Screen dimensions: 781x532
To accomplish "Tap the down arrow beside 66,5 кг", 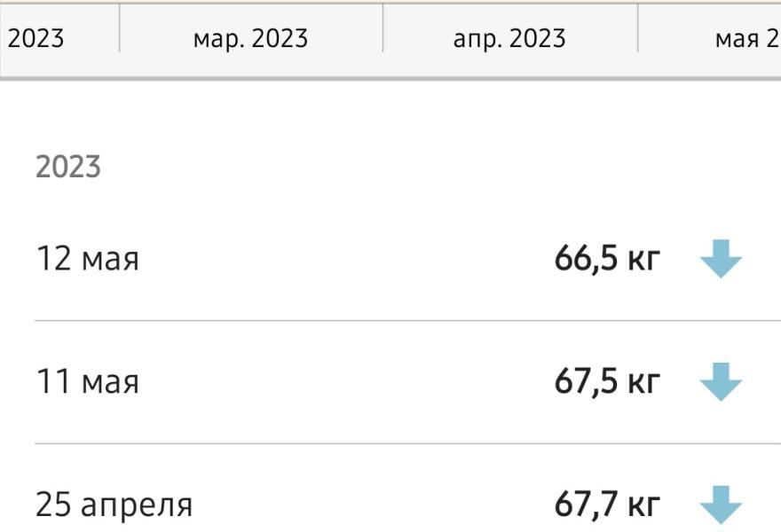I will click(721, 259).
